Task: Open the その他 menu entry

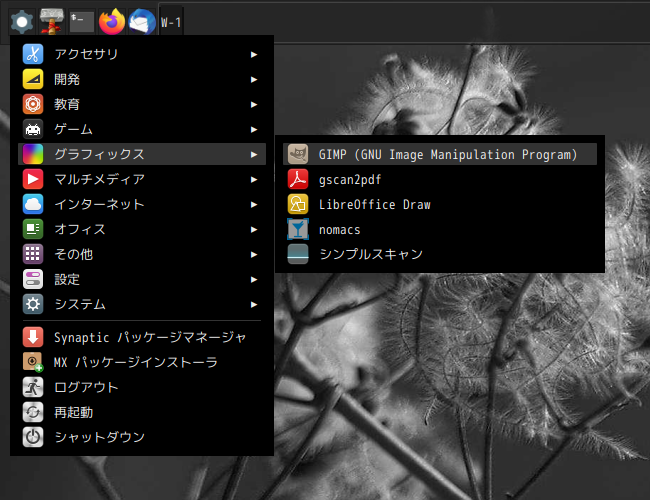Action: pyautogui.click(x=142, y=254)
